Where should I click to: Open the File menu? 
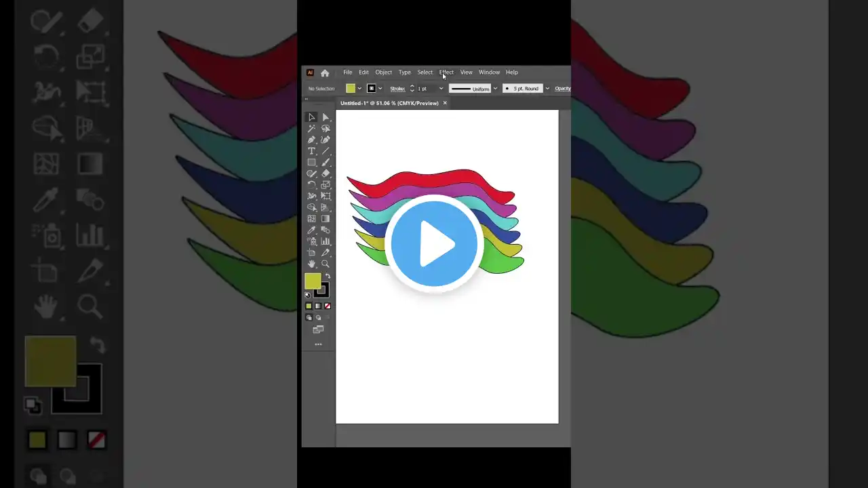point(347,73)
